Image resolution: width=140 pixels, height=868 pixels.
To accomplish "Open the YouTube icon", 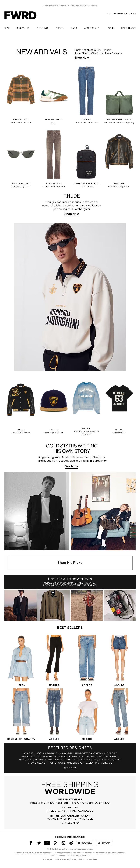I will point(47,843).
